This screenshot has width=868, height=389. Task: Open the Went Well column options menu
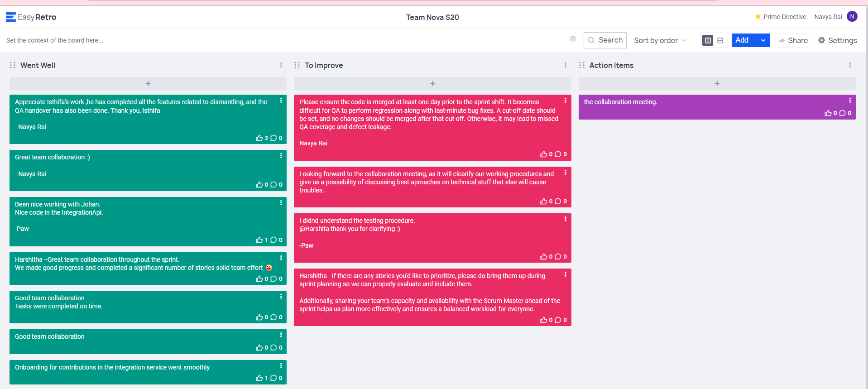pyautogui.click(x=281, y=65)
